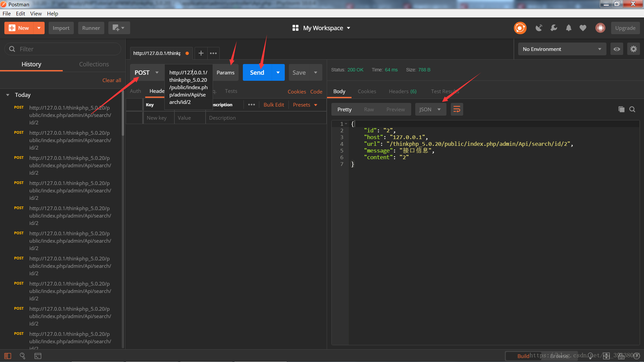Open JSON format dropdown
The width and height of the screenshot is (644, 362).
(x=430, y=110)
